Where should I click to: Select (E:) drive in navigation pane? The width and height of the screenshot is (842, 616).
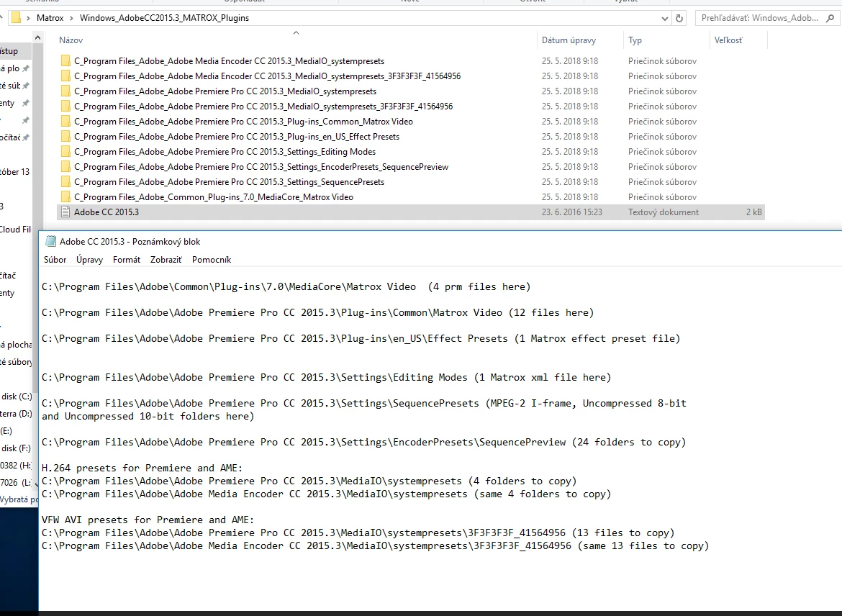click(6, 431)
